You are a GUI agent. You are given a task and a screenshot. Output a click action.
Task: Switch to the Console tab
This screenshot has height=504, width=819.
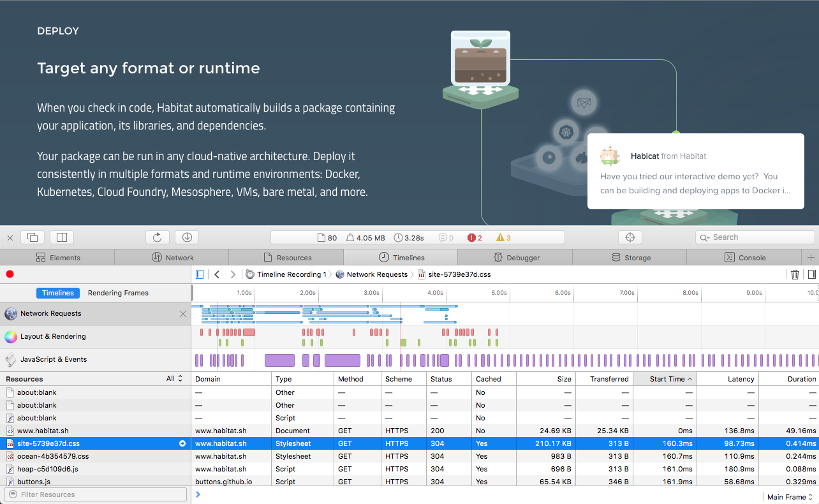point(744,258)
